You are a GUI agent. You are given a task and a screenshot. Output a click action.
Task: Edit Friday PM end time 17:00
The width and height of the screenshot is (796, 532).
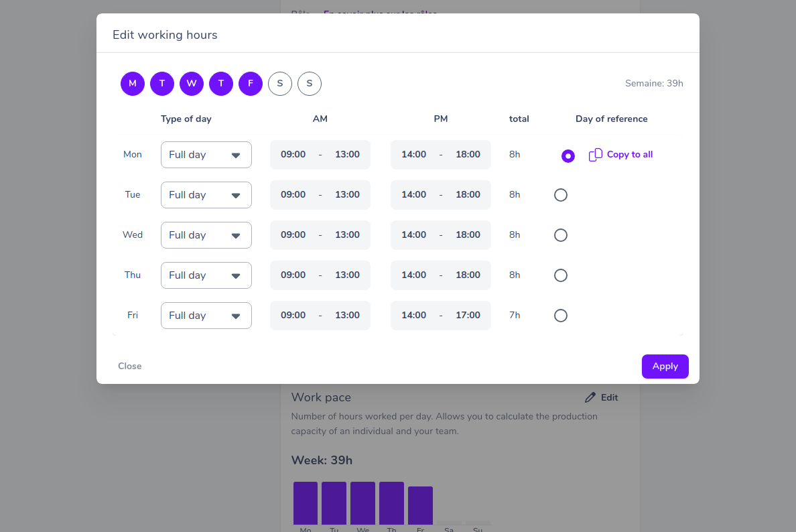pos(468,315)
